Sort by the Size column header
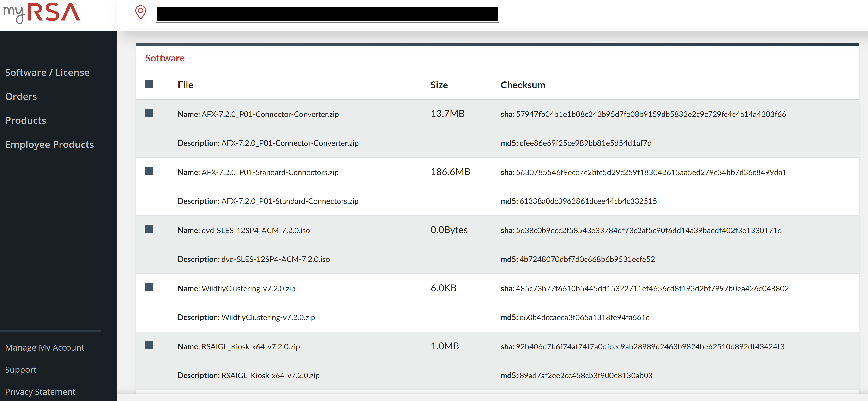 pyautogui.click(x=439, y=85)
